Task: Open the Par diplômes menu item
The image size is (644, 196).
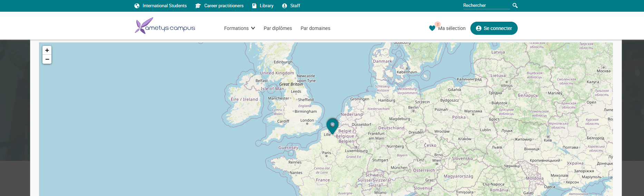Action: tap(277, 28)
